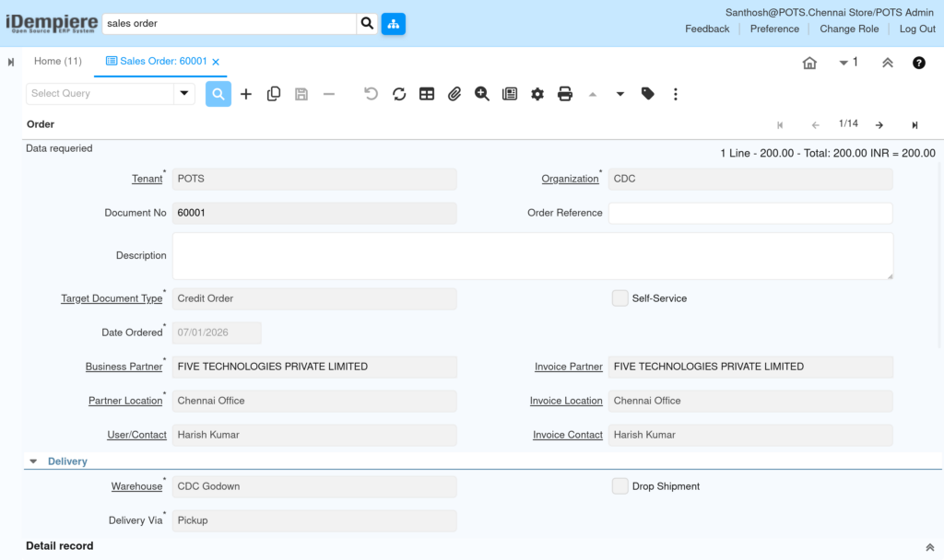
Task: Click the detail record down arrow
Action: [x=620, y=95]
